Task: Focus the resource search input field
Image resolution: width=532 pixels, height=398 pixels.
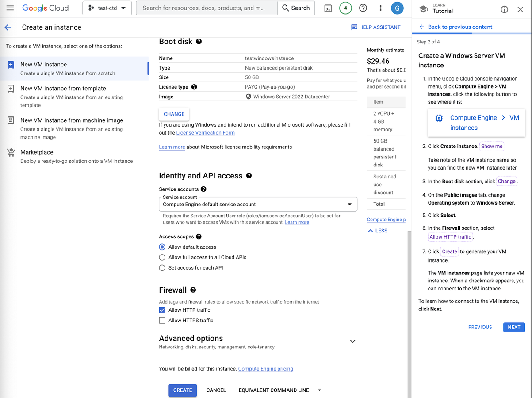Action: (207, 8)
